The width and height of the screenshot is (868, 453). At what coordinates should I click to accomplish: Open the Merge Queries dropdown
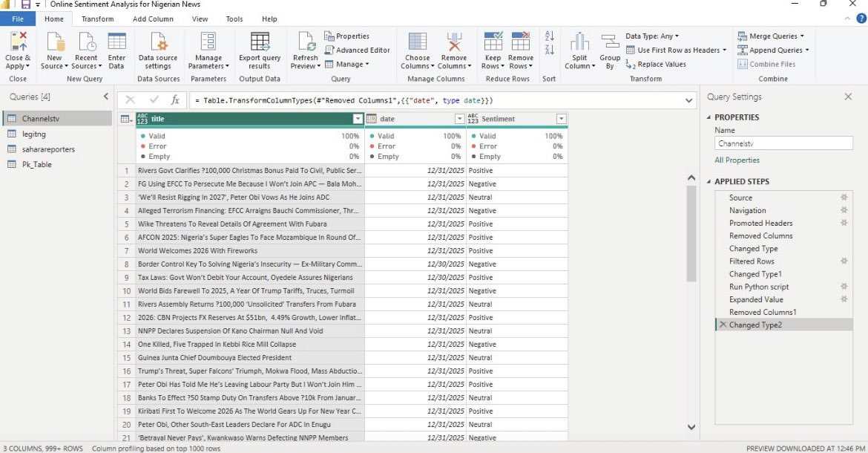(x=771, y=36)
